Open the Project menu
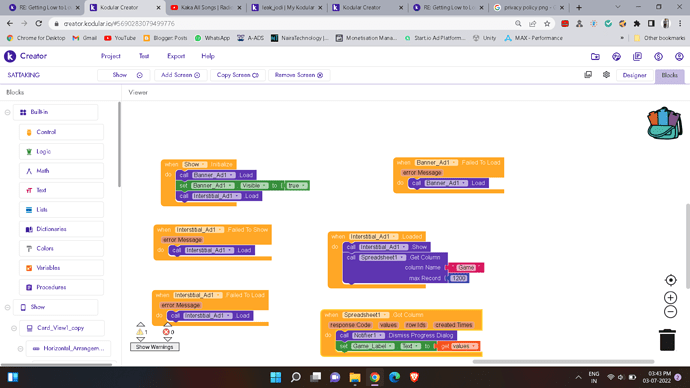 [x=110, y=56]
